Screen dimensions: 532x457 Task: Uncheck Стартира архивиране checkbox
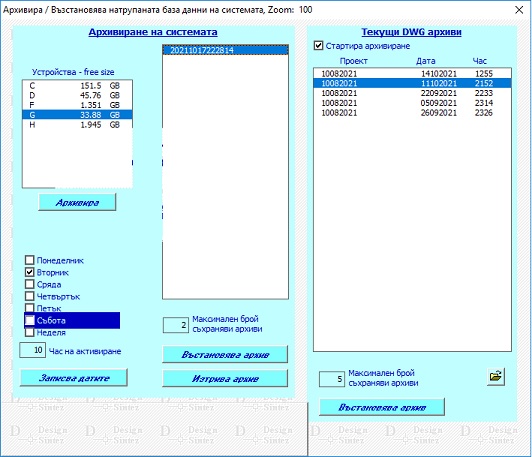(x=318, y=45)
